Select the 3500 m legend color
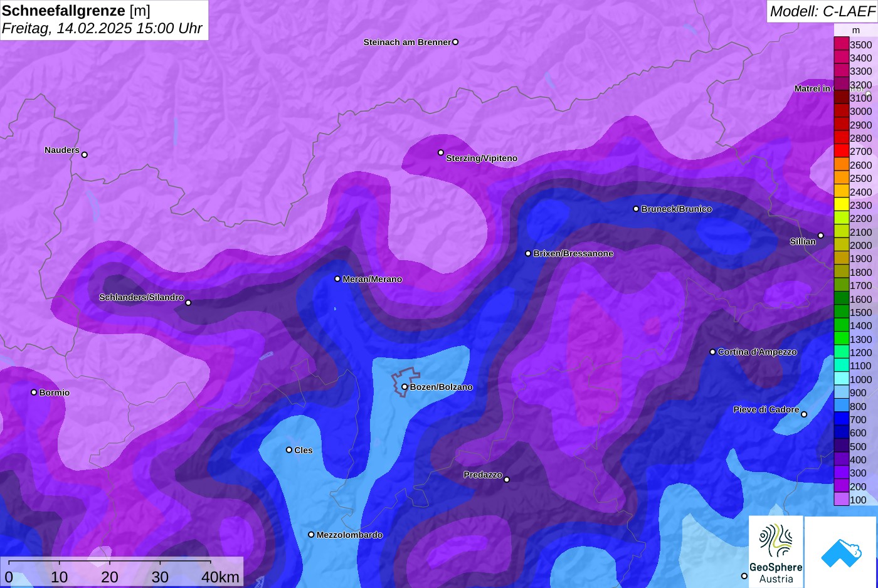The width and height of the screenshot is (878, 588). (x=841, y=44)
